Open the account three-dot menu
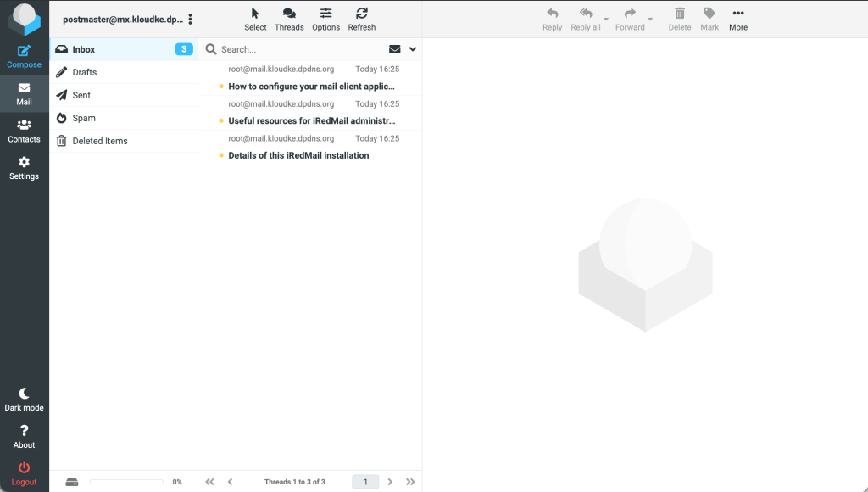Image resolution: width=868 pixels, height=492 pixels. point(190,19)
